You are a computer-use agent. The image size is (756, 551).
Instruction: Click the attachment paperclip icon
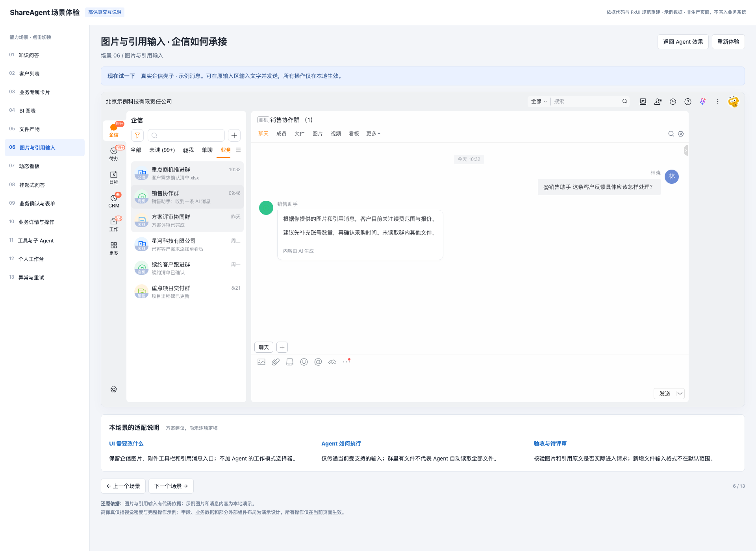point(276,362)
